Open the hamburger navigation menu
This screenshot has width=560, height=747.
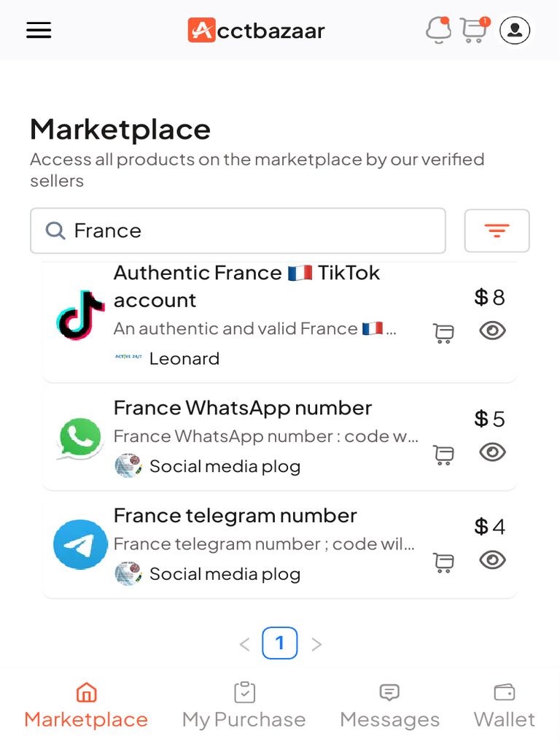pos(39,30)
